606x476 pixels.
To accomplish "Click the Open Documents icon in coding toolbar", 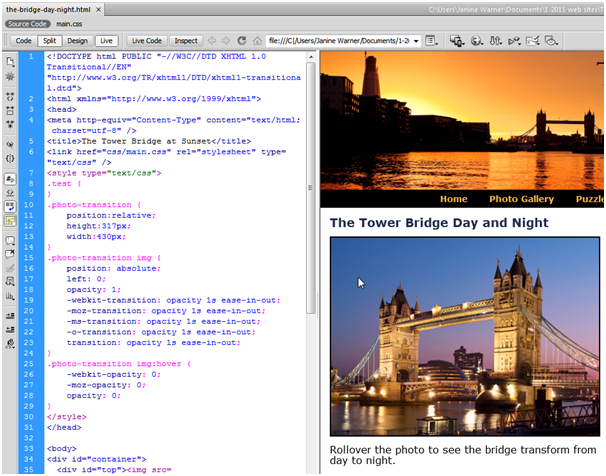I will point(10,62).
